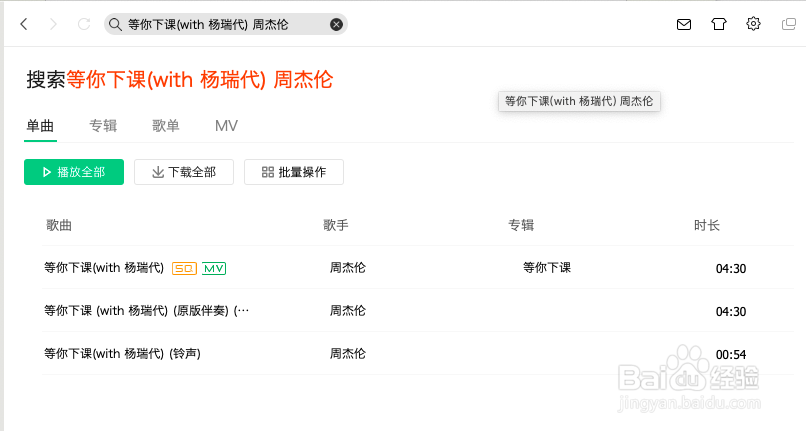The image size is (806, 431).
Task: Open the MV badge for 等你下课
Action: (x=214, y=268)
